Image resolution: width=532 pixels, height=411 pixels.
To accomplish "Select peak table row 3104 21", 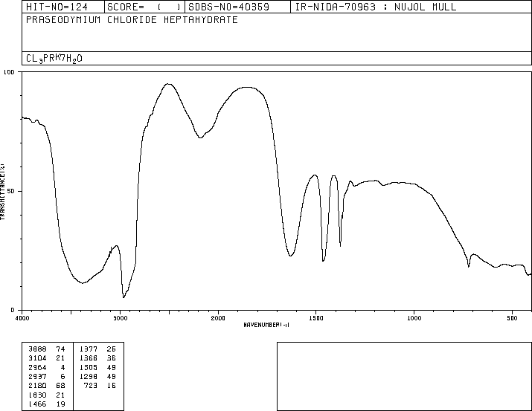I will [47, 358].
